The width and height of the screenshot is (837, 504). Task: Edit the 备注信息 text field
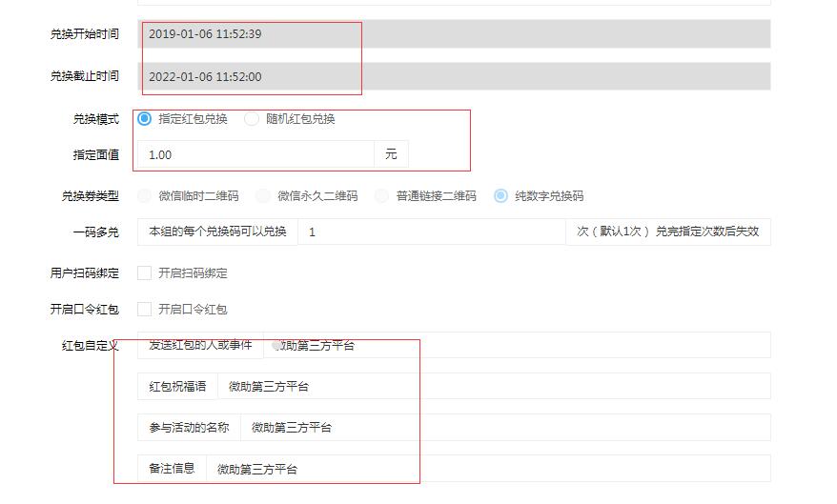488,469
